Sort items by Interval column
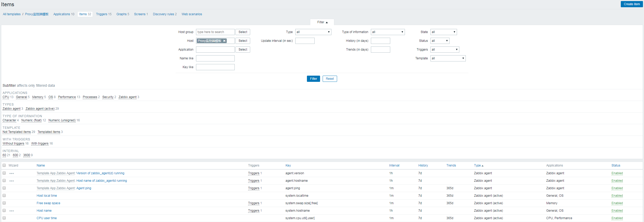 pyautogui.click(x=394, y=165)
